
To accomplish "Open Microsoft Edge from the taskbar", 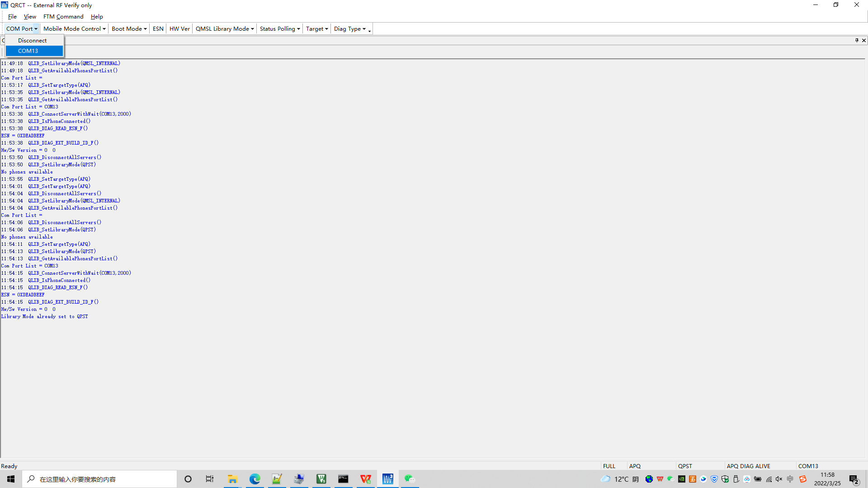I will (x=255, y=479).
